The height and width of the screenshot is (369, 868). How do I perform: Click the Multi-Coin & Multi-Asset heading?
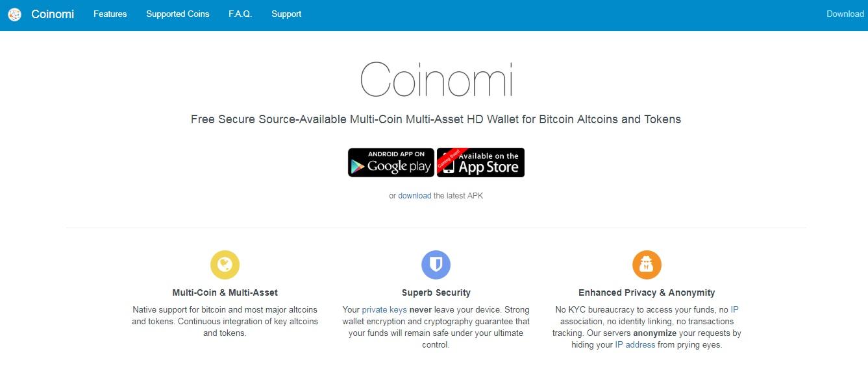click(225, 292)
